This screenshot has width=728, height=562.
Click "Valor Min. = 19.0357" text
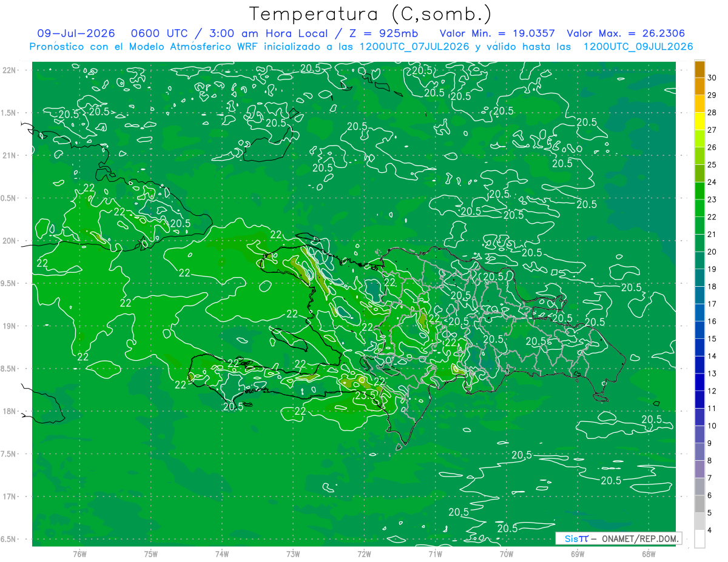point(497,33)
